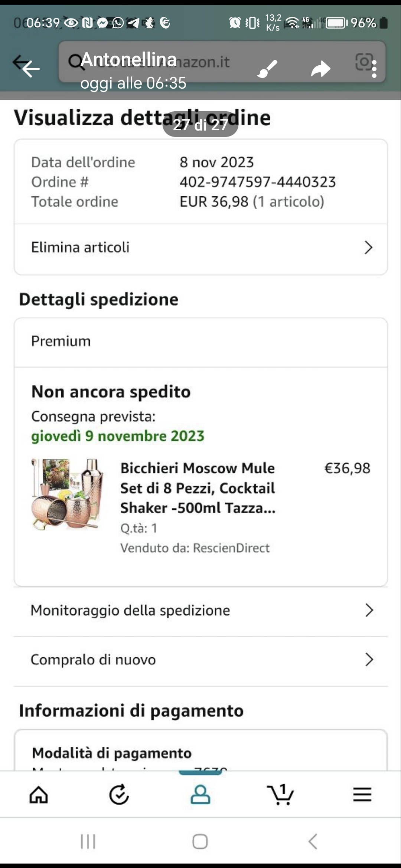Open the three-dot overflow menu
Viewport: 401px width, 868px height.
[374, 69]
